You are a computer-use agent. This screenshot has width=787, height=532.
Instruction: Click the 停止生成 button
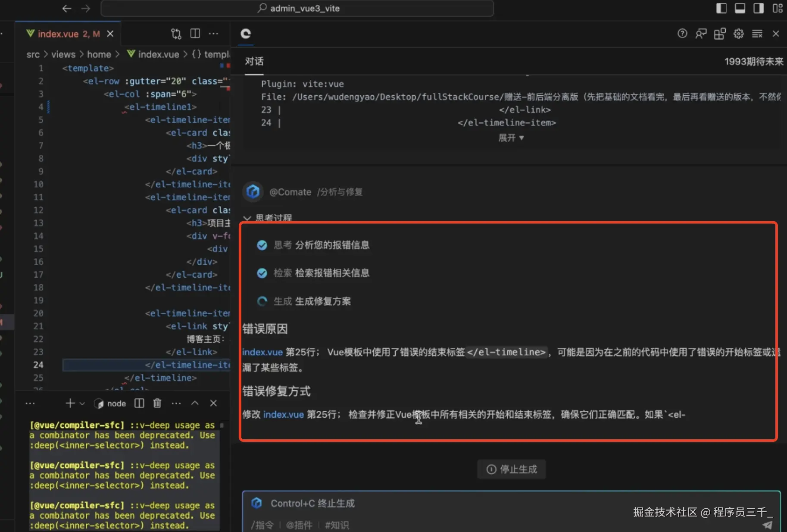coord(512,469)
